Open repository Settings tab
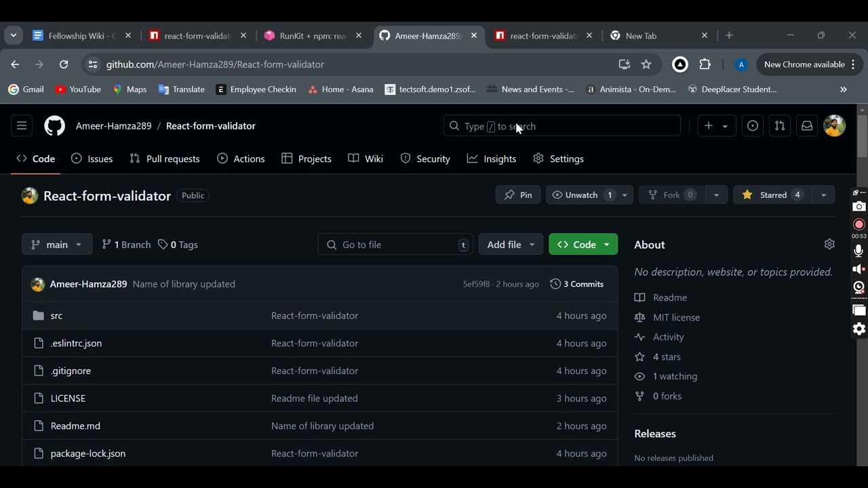The height and width of the screenshot is (488, 868). pos(559,159)
